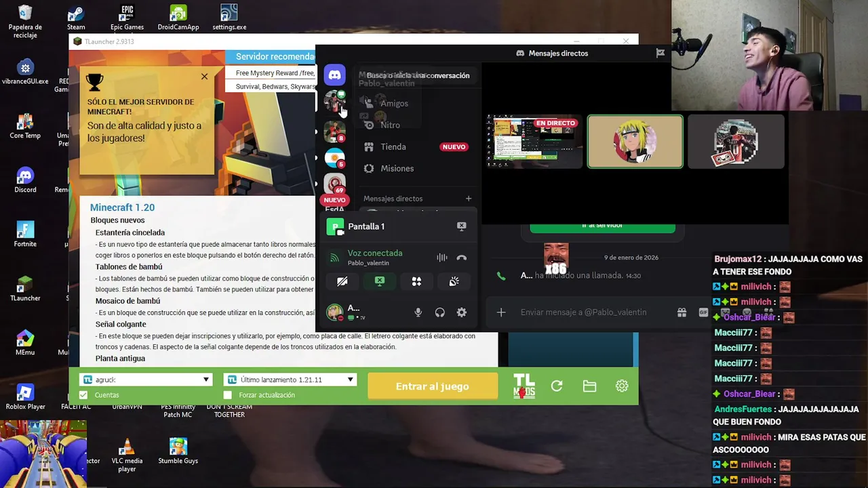Screen dimensions: 868x488
Task: Mute the Discord microphone
Action: [418, 312]
